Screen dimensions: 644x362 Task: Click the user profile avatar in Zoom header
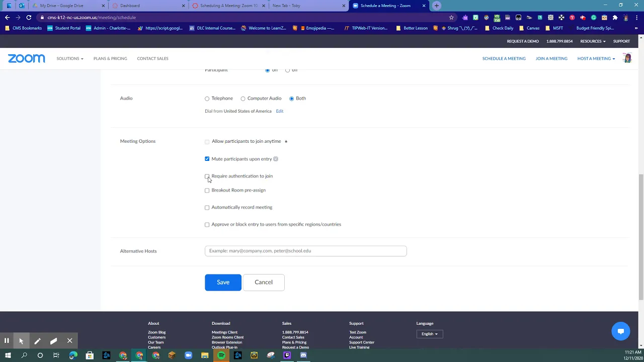(x=627, y=58)
